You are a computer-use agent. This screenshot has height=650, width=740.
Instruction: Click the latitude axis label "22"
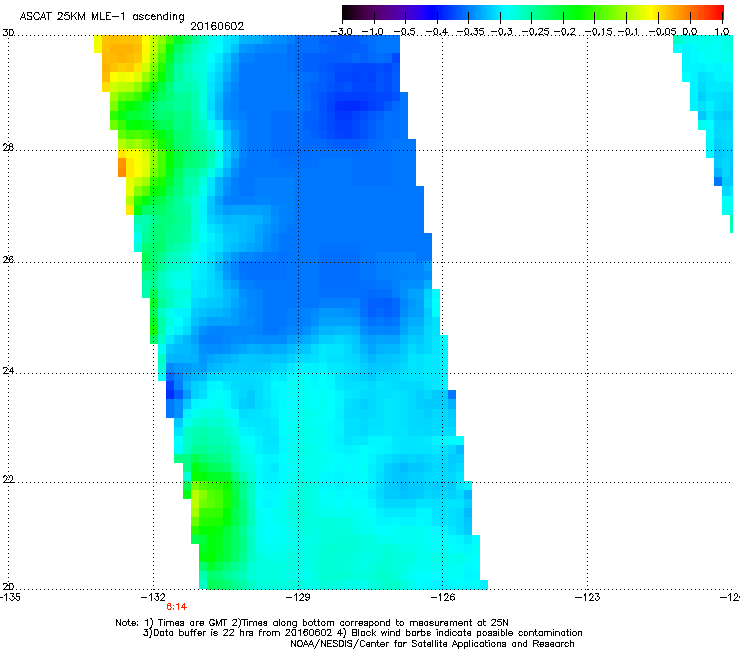pos(8,480)
